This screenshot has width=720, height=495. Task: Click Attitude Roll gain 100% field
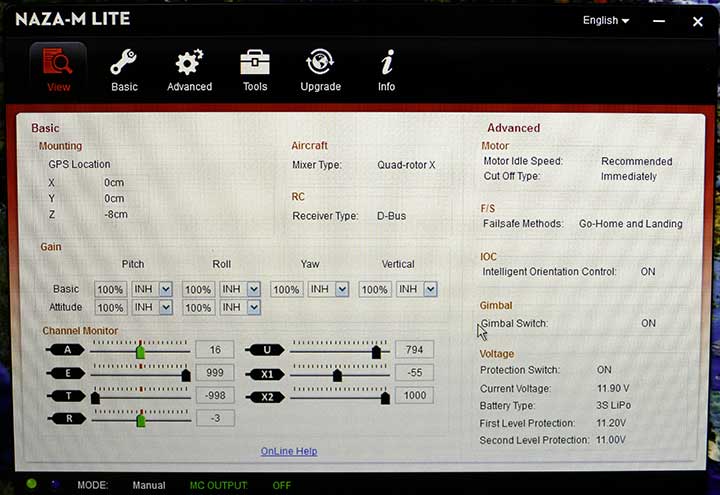click(198, 308)
